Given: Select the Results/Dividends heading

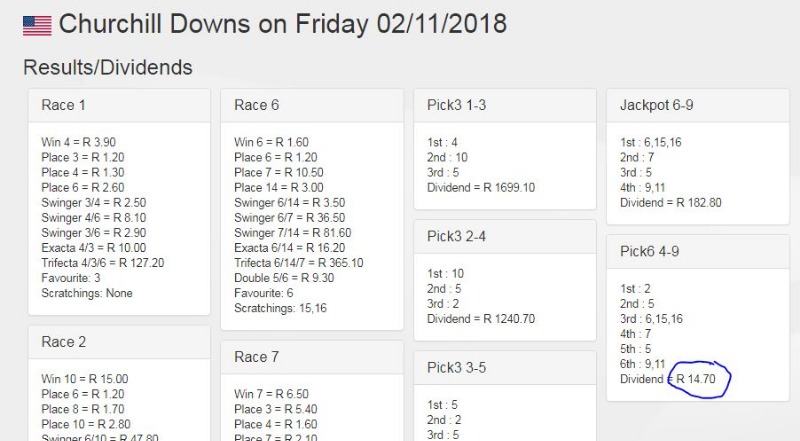Looking at the screenshot, I should 108,68.
